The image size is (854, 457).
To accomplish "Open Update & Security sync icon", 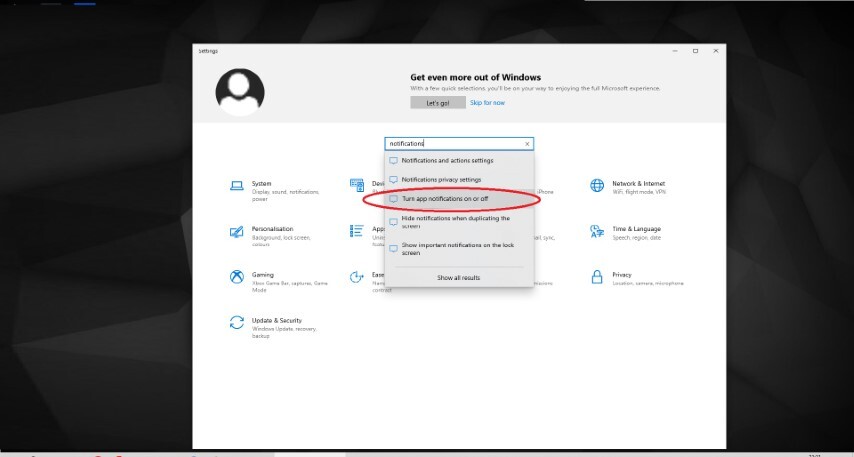I will (236, 322).
